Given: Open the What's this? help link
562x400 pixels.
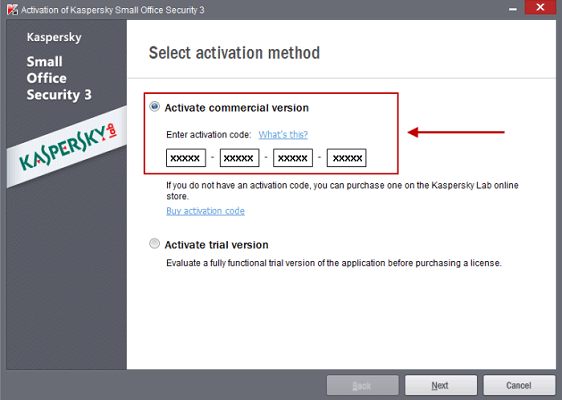Looking at the screenshot, I should point(283,134).
